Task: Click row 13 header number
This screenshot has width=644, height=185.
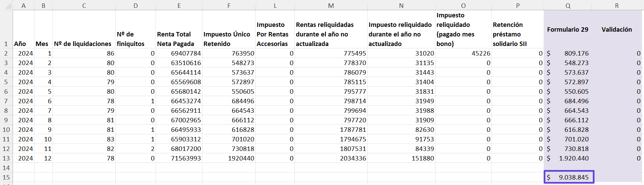Action: pyautogui.click(x=6, y=158)
